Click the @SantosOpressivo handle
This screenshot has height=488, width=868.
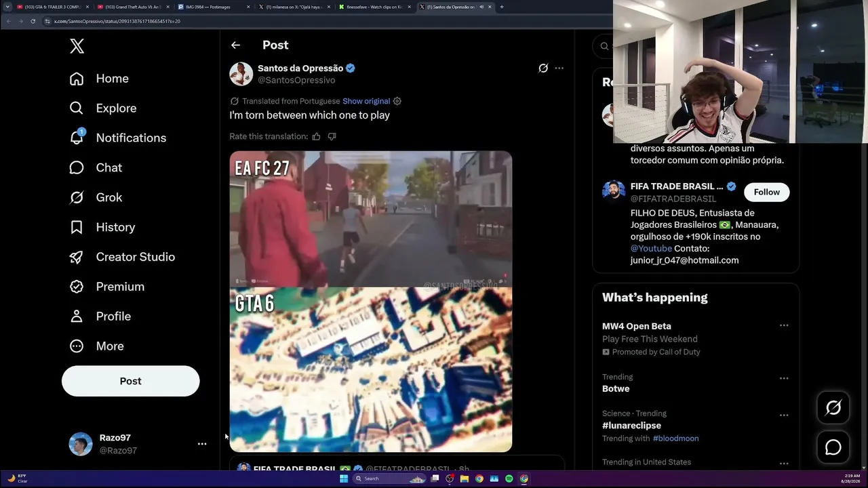[x=296, y=80]
